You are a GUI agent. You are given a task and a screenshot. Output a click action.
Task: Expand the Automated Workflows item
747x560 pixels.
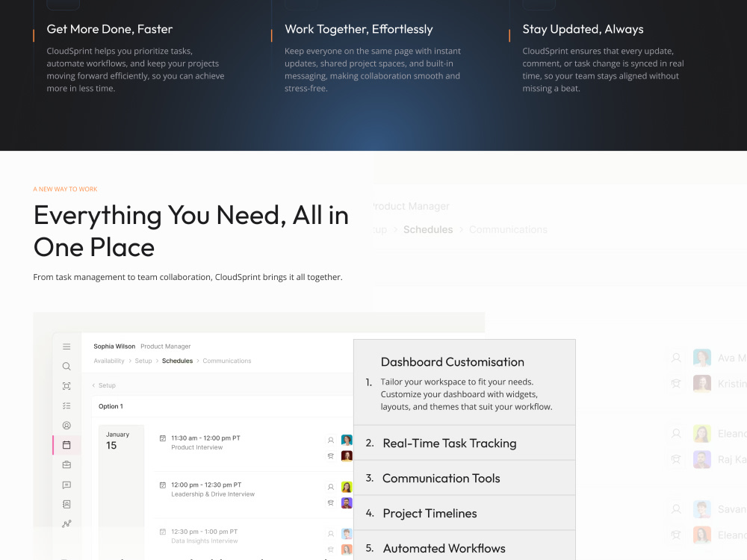(465, 546)
